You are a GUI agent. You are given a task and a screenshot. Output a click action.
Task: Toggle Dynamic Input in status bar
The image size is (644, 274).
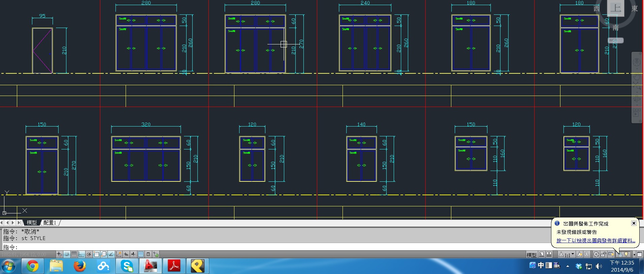click(x=126, y=254)
